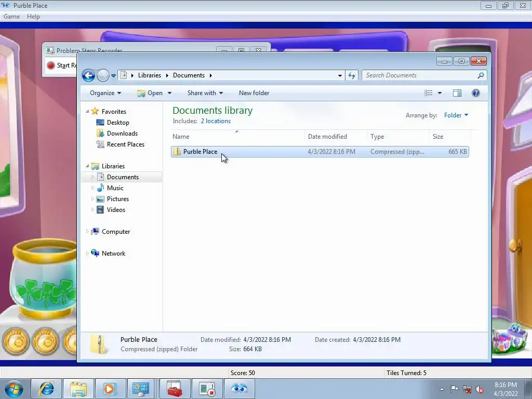Collapse the Libraries group arrow
The width and height of the screenshot is (532, 399).
coord(87,166)
